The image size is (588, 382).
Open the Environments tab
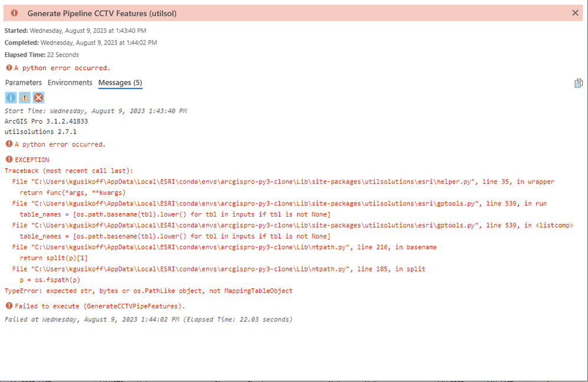(70, 83)
